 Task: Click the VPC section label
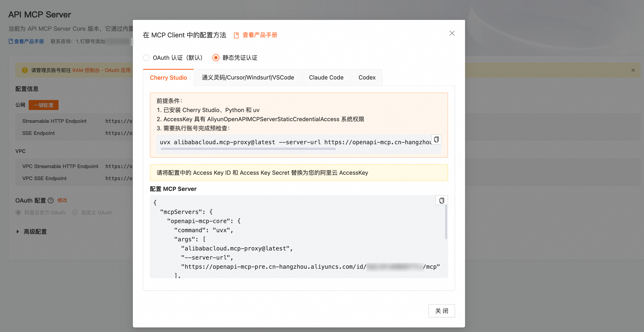[x=20, y=151]
